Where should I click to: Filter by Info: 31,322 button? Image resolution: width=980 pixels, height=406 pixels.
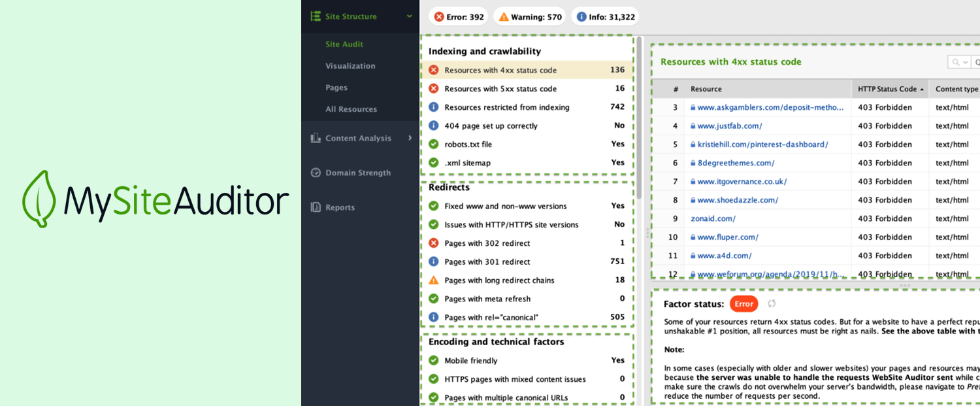point(605,17)
